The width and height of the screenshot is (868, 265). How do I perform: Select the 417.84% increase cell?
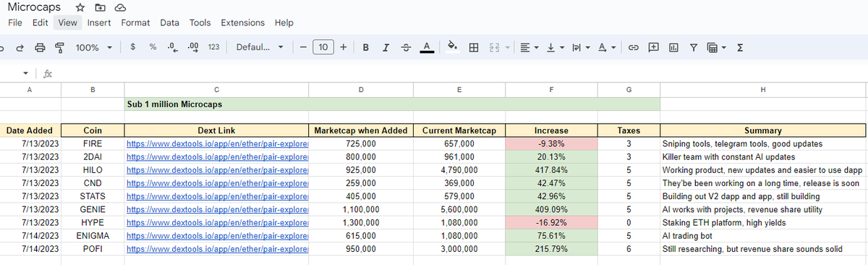pos(551,170)
